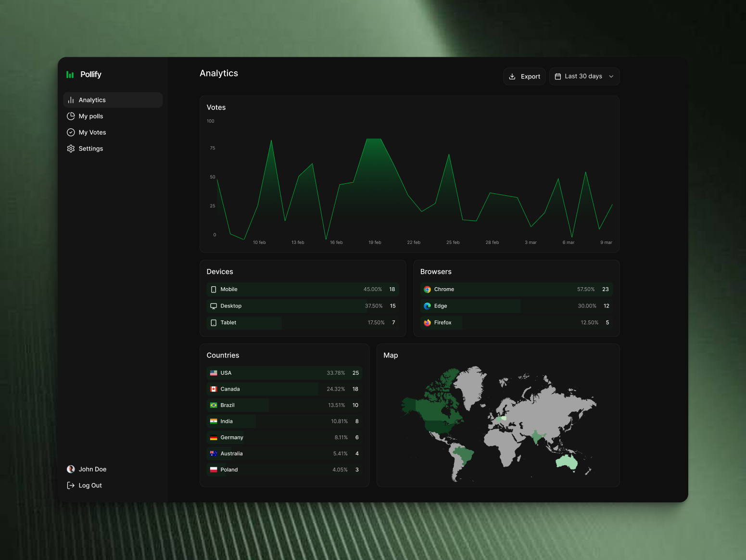Click the Australia flag icon
The height and width of the screenshot is (560, 746).
[214, 454]
